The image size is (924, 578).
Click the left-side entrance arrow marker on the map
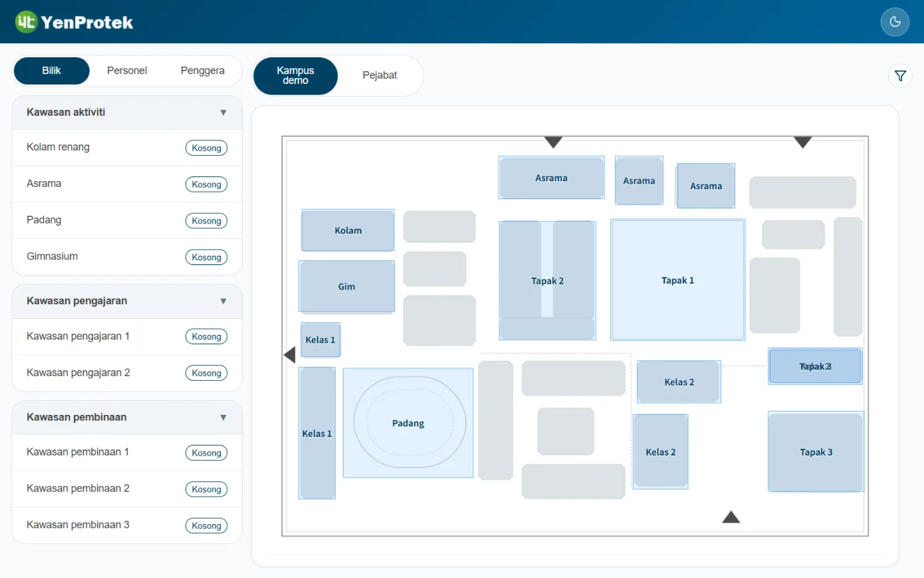click(x=290, y=355)
